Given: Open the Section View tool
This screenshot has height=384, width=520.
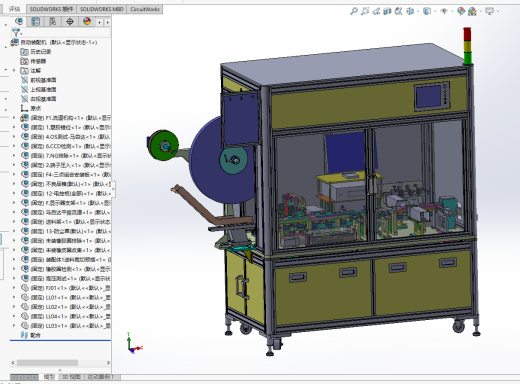Looking at the screenshot, I should (387, 11).
